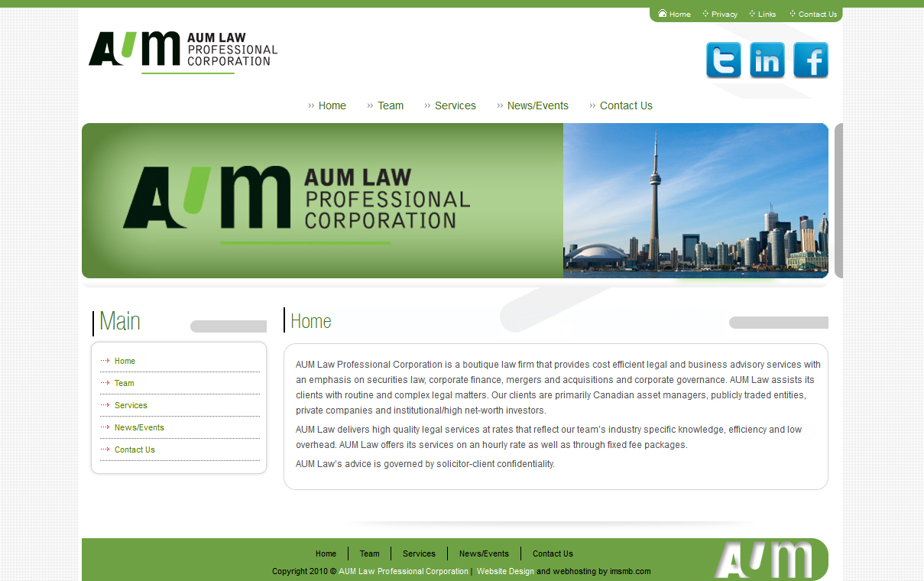Open News/Events in the Main sidebar
The height and width of the screenshot is (581, 924).
(x=139, y=427)
